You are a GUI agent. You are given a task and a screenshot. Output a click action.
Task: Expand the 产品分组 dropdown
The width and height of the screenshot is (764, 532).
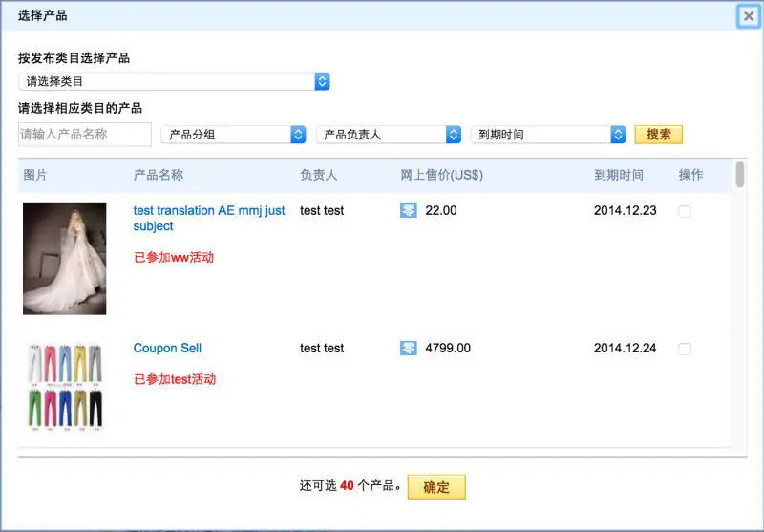tap(233, 135)
